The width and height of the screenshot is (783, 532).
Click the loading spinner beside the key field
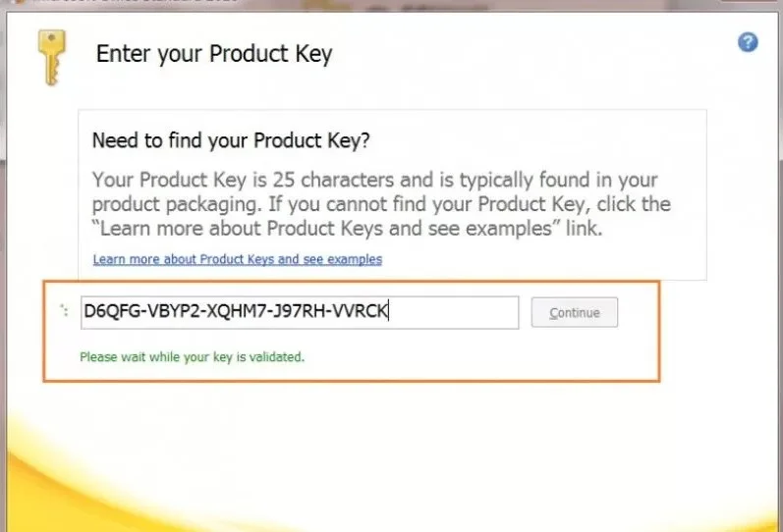point(65,310)
